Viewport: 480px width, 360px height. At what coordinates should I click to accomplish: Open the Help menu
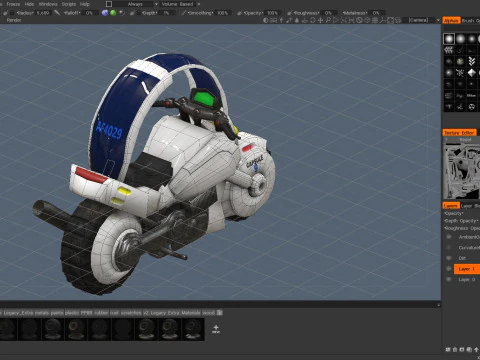85,4
